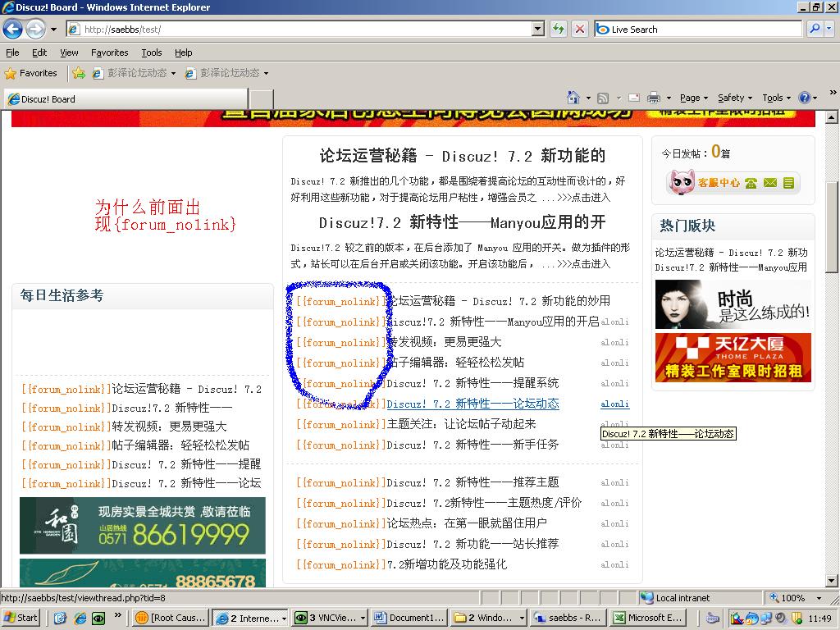The width and height of the screenshot is (840, 630).
Task: Open headline Discuz!7.2 新特性——Manyou应用的开
Action: coord(463,222)
